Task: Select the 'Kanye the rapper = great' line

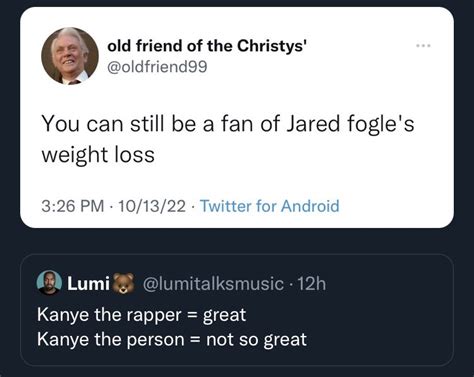Action: point(141,315)
